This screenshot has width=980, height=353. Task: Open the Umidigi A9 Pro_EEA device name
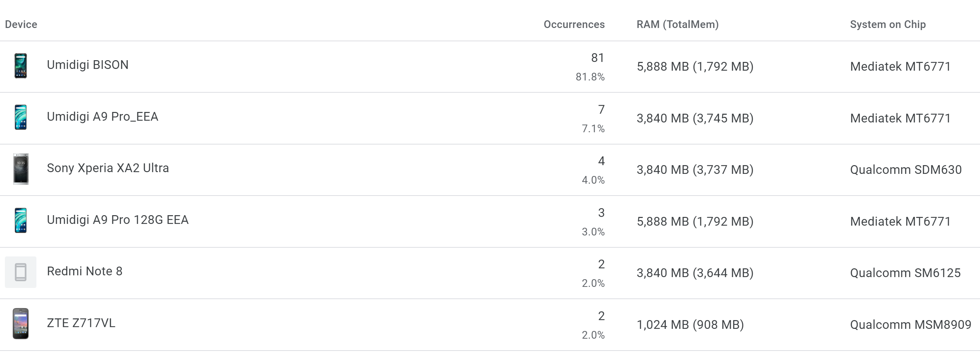[x=102, y=117]
